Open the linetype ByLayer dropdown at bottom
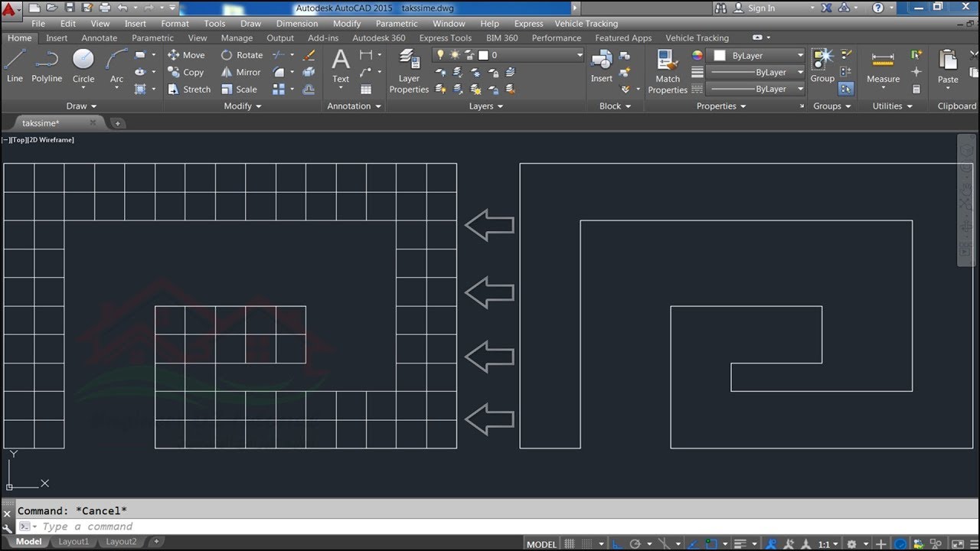980x551 pixels. 756,89
